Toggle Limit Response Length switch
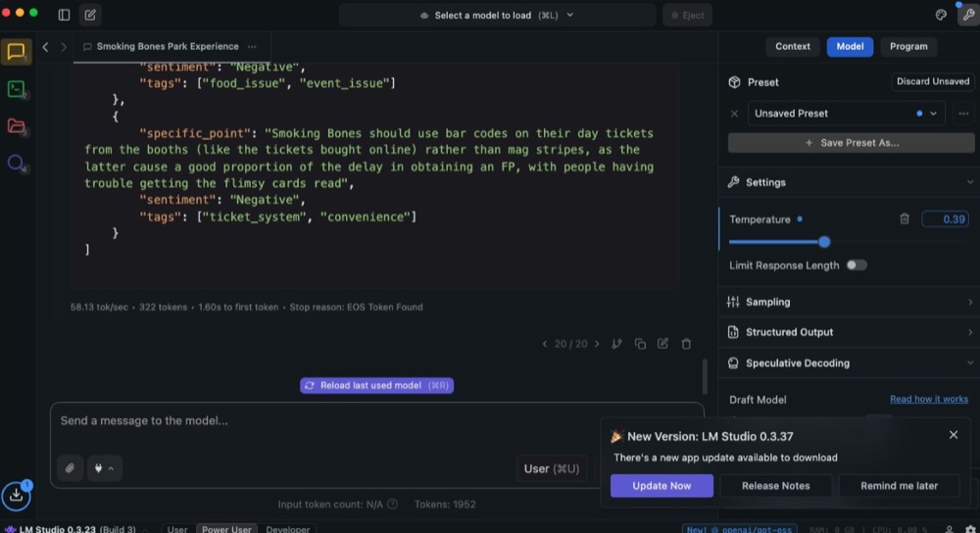 [x=856, y=266]
